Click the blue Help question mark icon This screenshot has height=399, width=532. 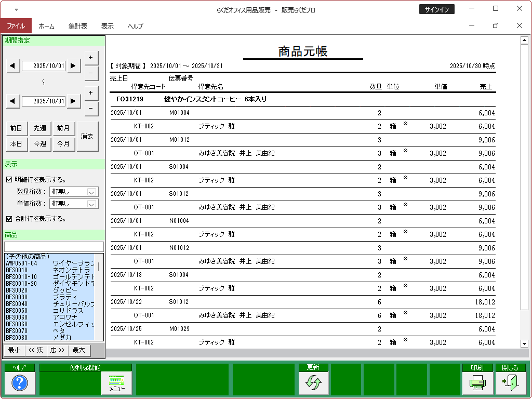tap(19, 383)
